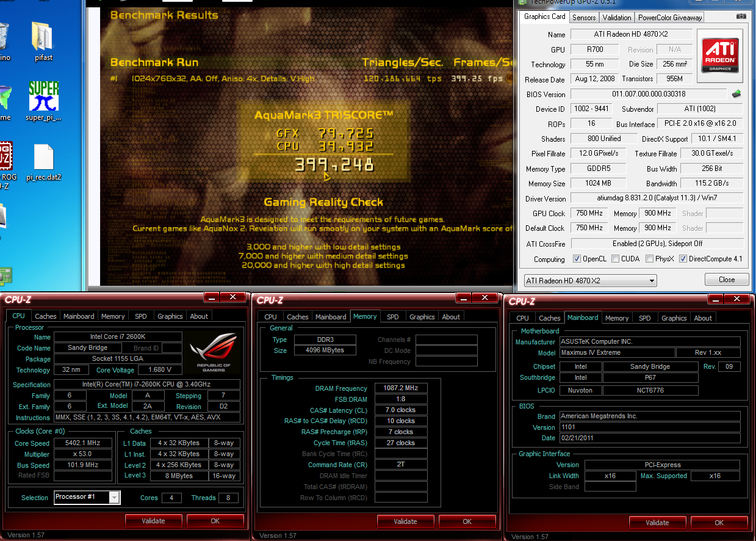Select the Recycle Bin desktop icon
Image resolution: width=756 pixels, height=541 pixels.
tap(5, 42)
